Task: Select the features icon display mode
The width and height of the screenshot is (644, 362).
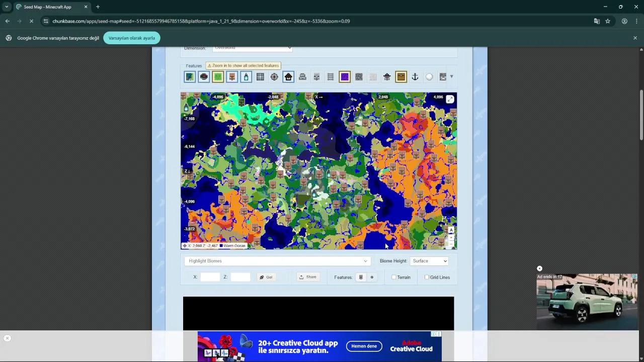Action: (361, 277)
